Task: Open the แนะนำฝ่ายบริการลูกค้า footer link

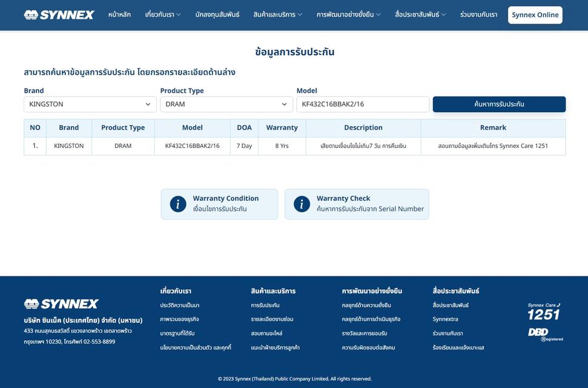Action: (x=276, y=348)
